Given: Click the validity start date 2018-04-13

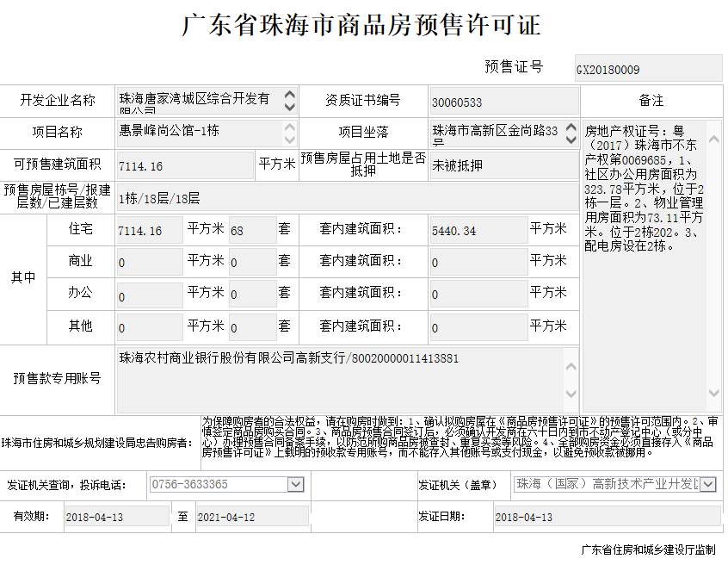Looking at the screenshot, I should tap(116, 517).
